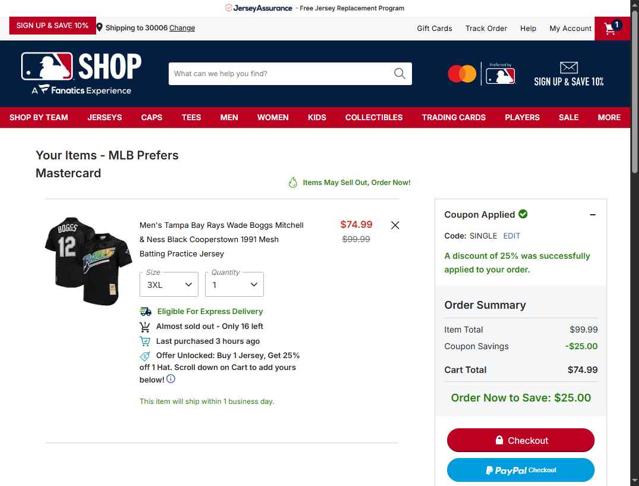Change the shipping zip code
The image size is (639, 486).
click(x=182, y=28)
